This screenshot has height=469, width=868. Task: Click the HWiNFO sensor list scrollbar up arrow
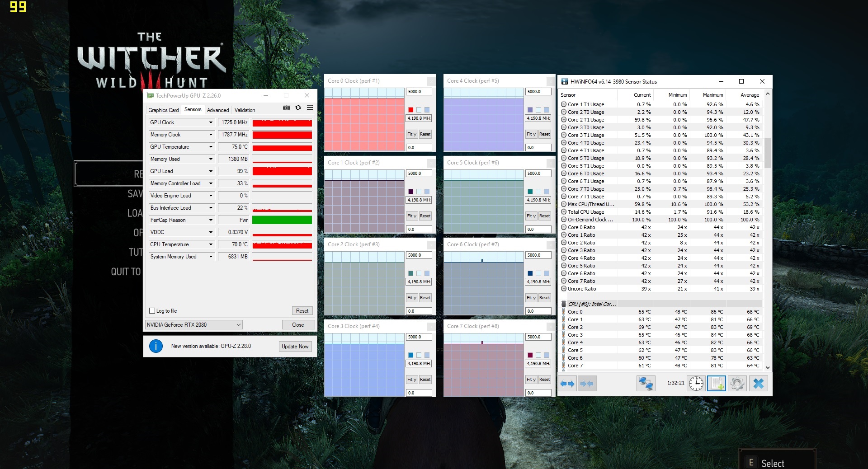(768, 94)
